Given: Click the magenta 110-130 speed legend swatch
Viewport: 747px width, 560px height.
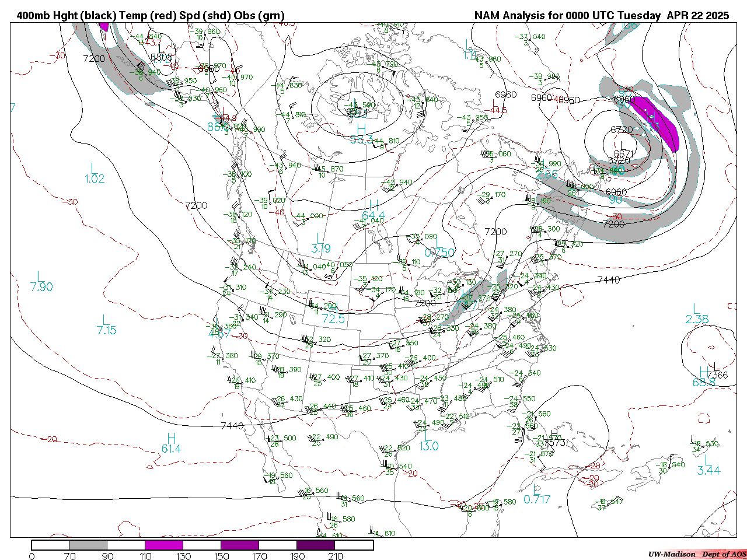Looking at the screenshot, I should click(164, 545).
